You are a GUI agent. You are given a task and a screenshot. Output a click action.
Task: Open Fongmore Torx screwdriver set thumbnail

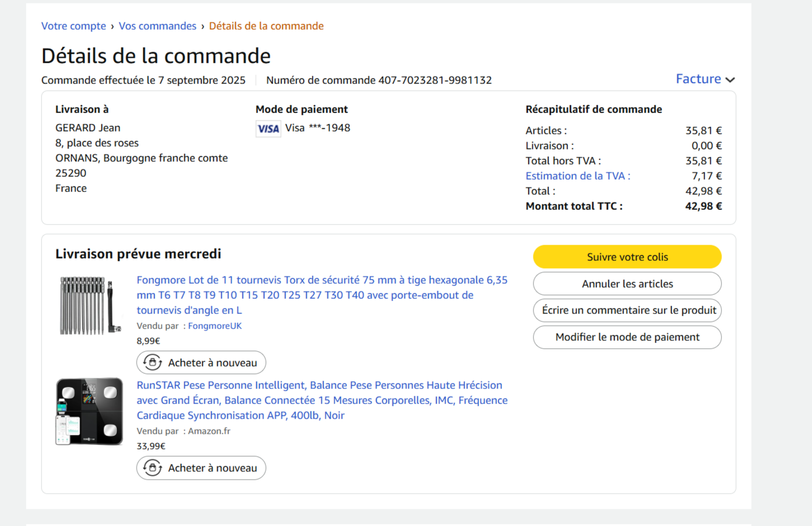pyautogui.click(x=90, y=306)
